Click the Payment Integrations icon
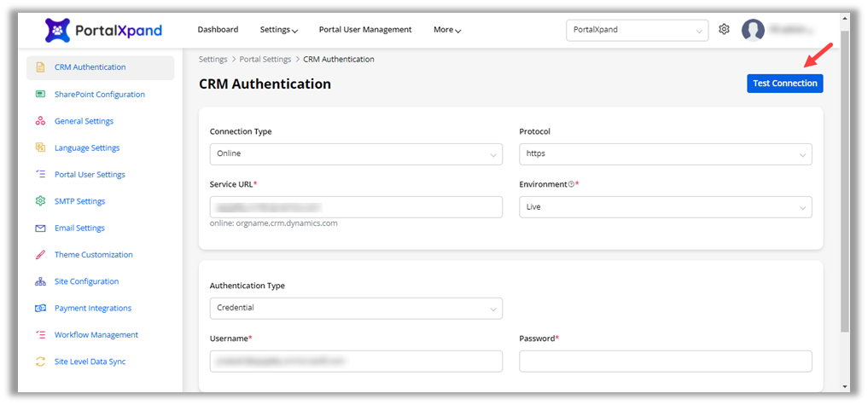The width and height of the screenshot is (868, 405). (x=40, y=308)
